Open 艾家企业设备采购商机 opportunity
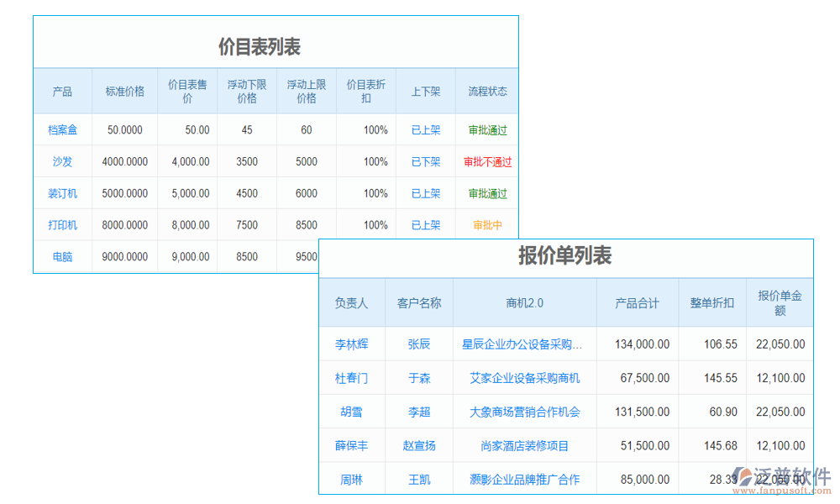Screen dimensions: 840x504 (x=523, y=378)
